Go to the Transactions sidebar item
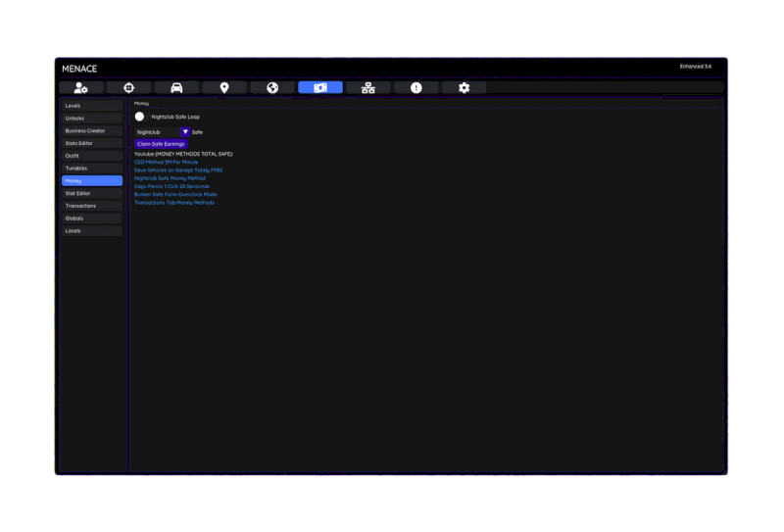The image size is (784, 532). [x=92, y=206]
